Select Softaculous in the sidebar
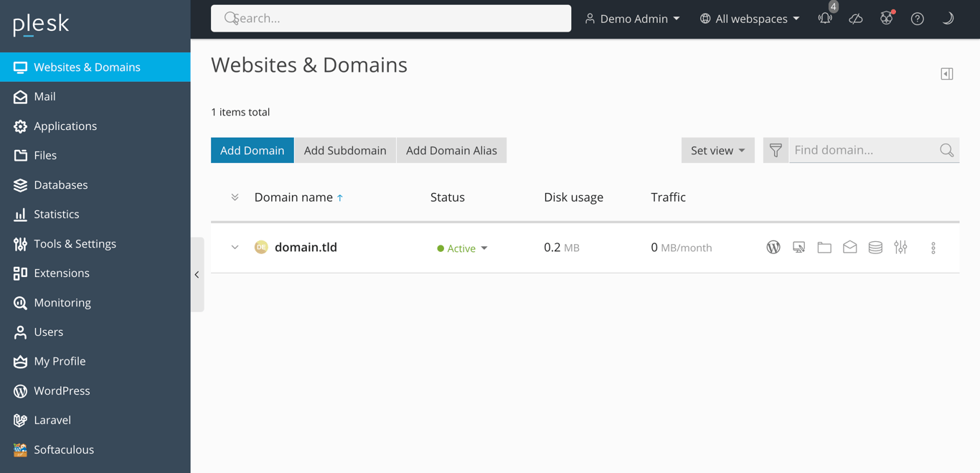 coord(64,449)
